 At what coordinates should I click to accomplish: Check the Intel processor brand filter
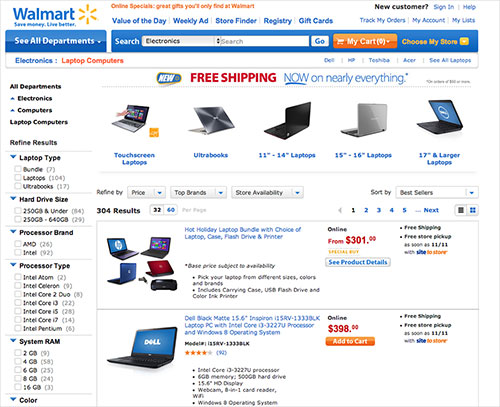pos(18,252)
